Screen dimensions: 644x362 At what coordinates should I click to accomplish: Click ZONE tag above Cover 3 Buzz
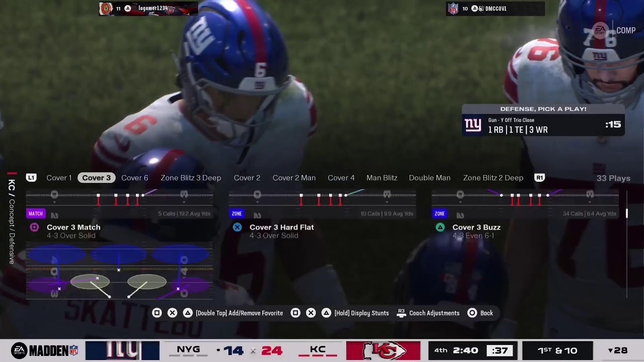click(x=439, y=214)
